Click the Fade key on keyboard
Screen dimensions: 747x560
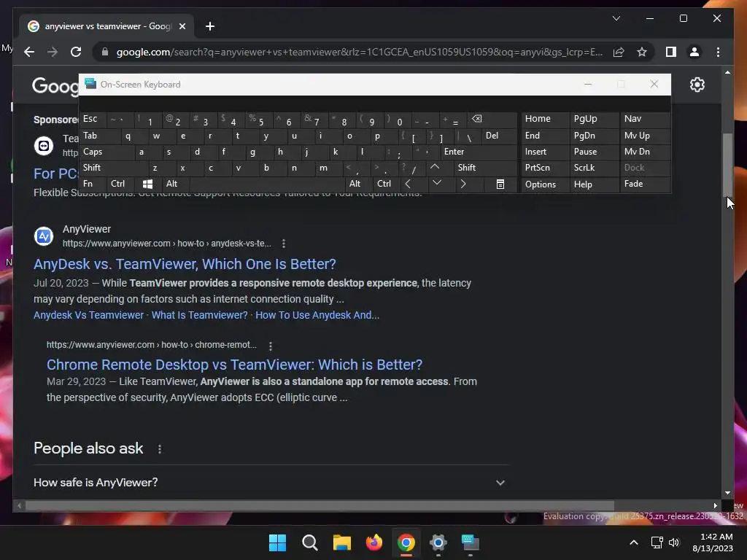(645, 184)
